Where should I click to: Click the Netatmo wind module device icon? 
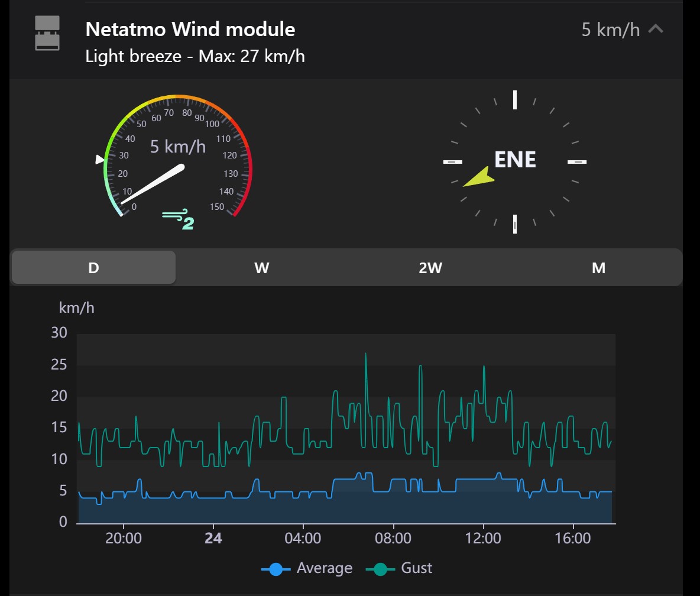point(47,33)
